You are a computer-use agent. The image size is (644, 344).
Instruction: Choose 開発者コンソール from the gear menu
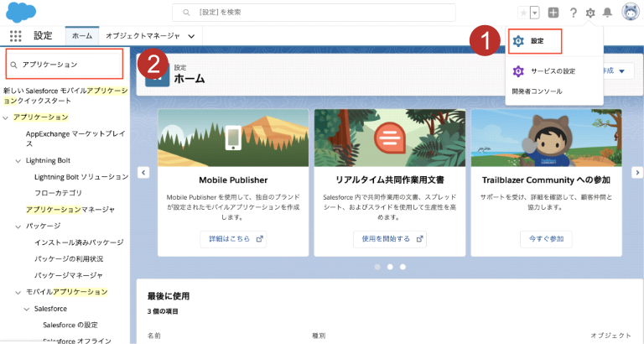point(537,91)
